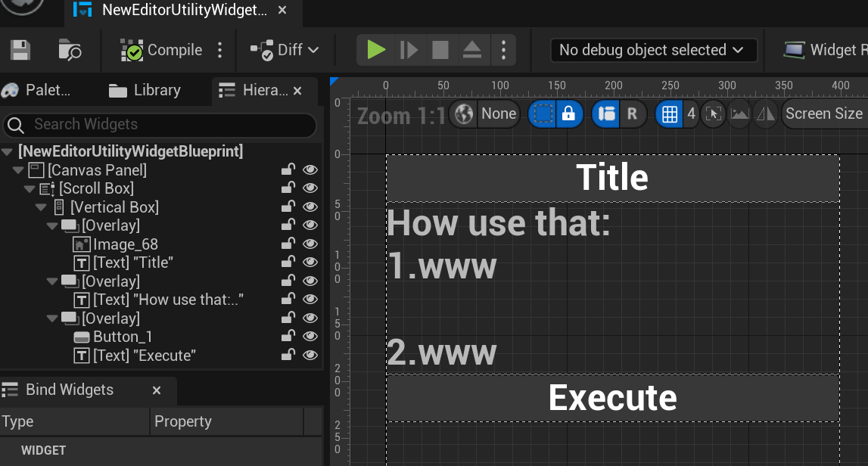Open Compile options three-dot menu
The width and height of the screenshot is (868, 466).
[x=219, y=50]
